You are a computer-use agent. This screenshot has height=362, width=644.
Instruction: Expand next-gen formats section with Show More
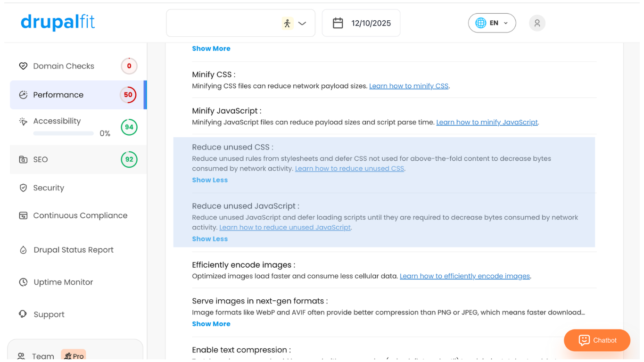211,324
